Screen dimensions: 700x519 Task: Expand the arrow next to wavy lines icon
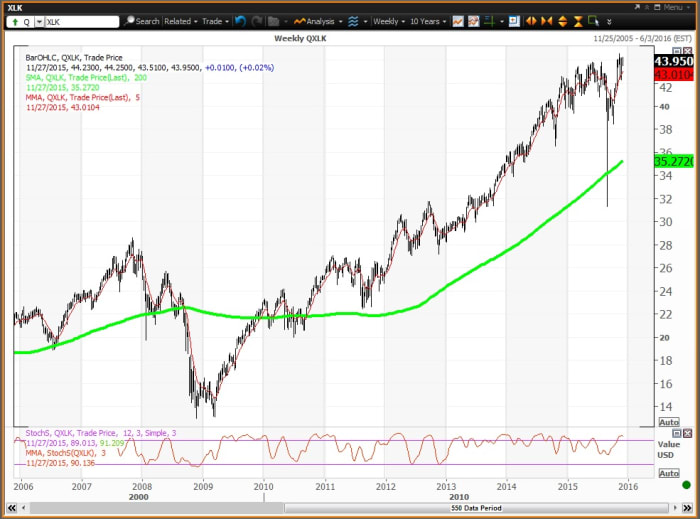pyautogui.click(x=365, y=21)
